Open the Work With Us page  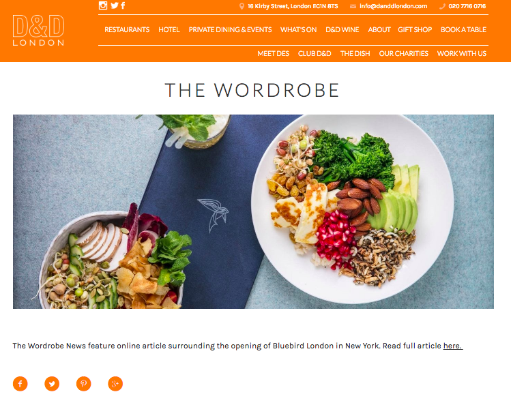pos(461,53)
